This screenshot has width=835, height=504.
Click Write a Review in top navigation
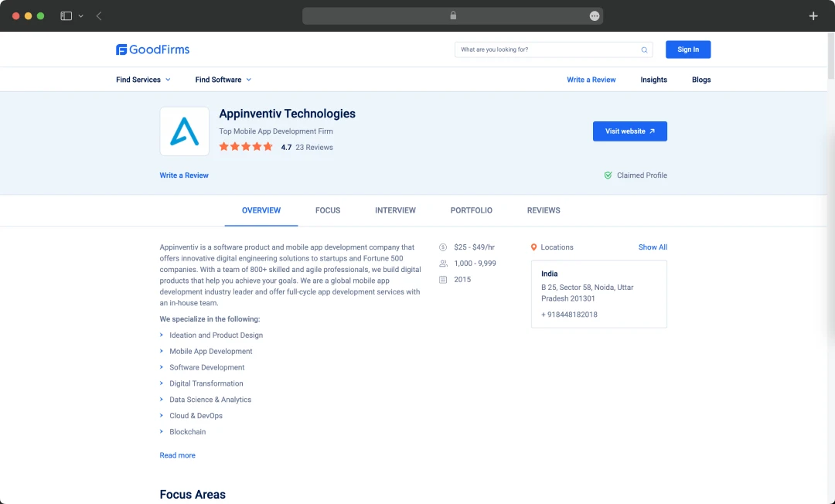coord(591,80)
